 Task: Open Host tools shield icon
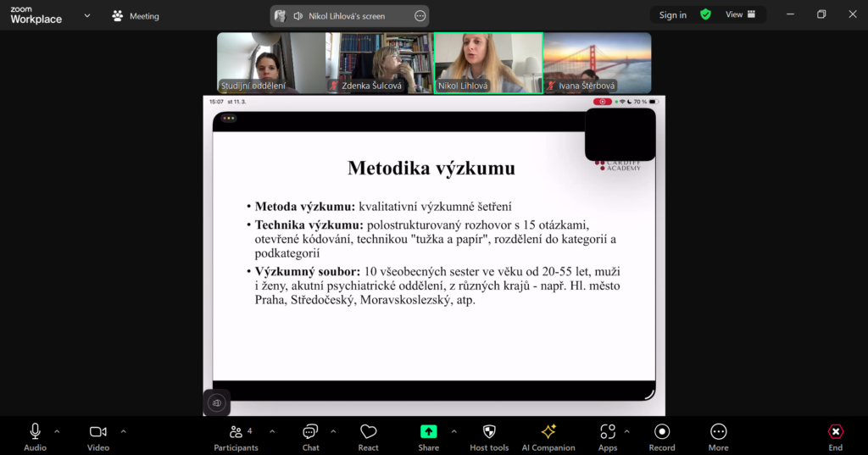click(x=489, y=436)
